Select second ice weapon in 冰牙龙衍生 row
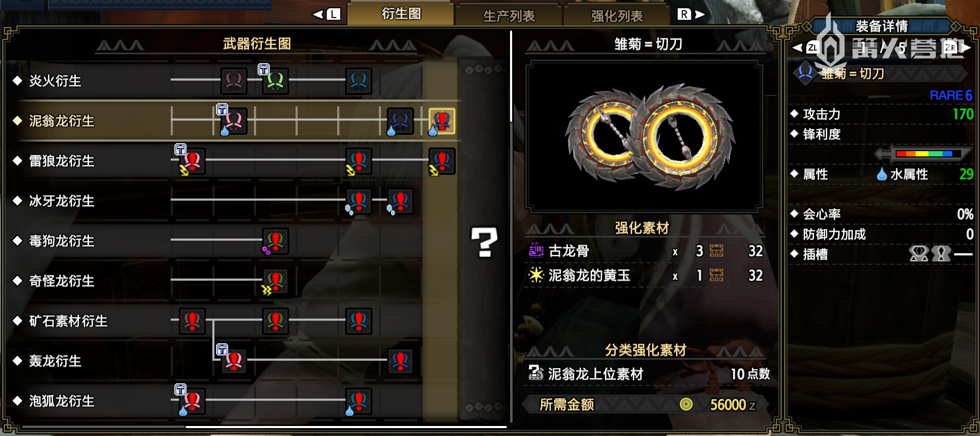 [x=400, y=201]
